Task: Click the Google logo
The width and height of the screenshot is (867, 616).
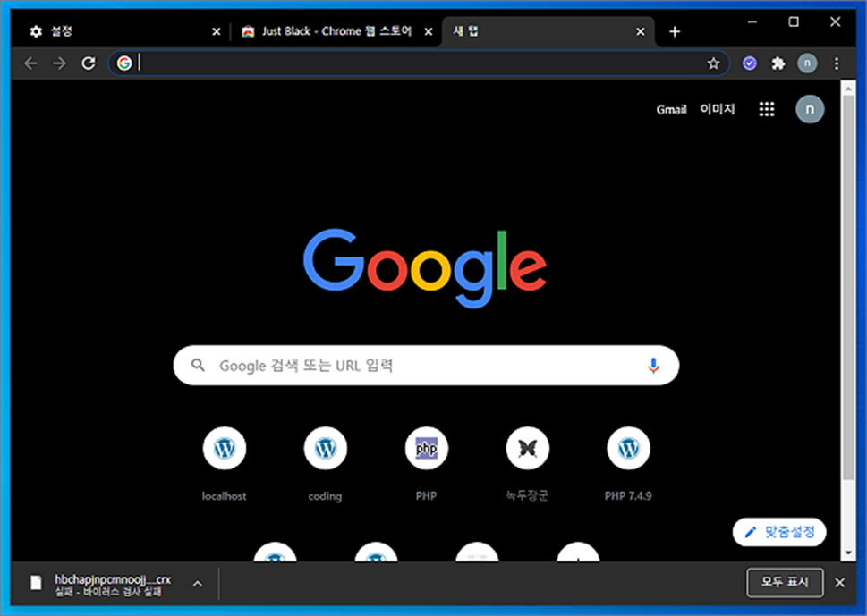Action: coord(425,267)
